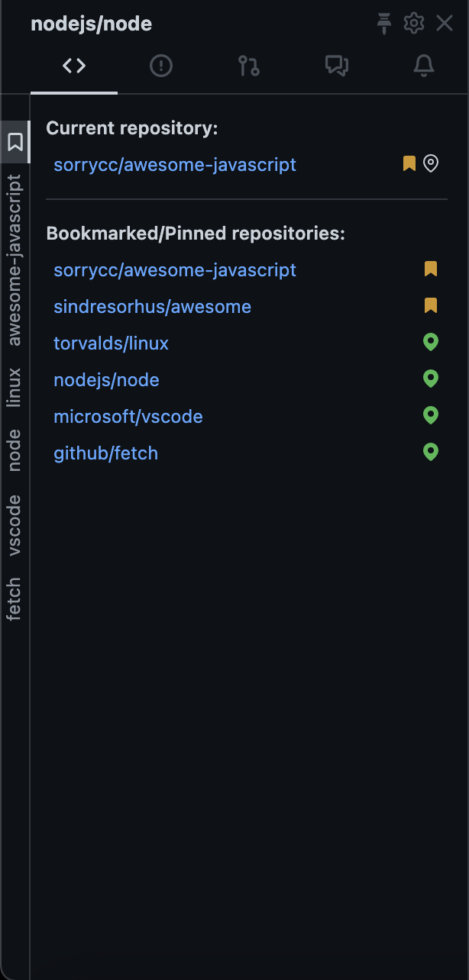Screen dimensions: 469x980
Task: Open the github/fetch repository link
Action: (x=105, y=453)
